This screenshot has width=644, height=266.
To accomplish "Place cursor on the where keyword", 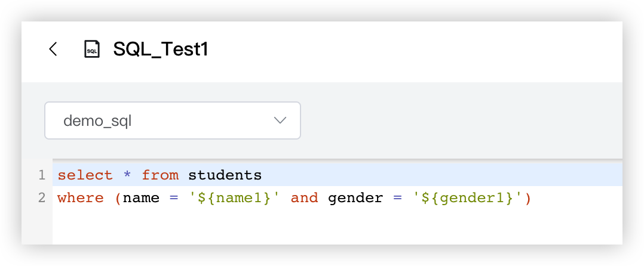I will tap(81, 197).
